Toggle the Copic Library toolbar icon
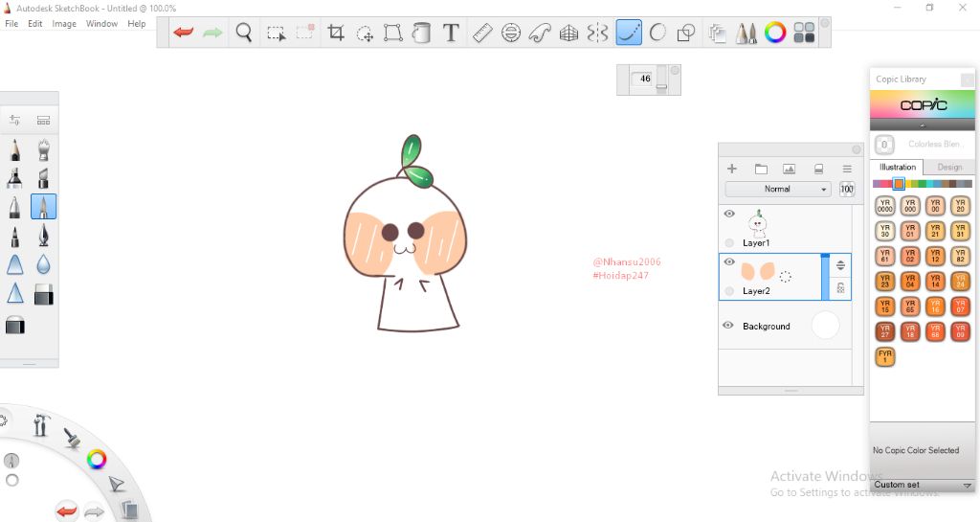Image resolution: width=980 pixels, height=522 pixels. point(804,33)
